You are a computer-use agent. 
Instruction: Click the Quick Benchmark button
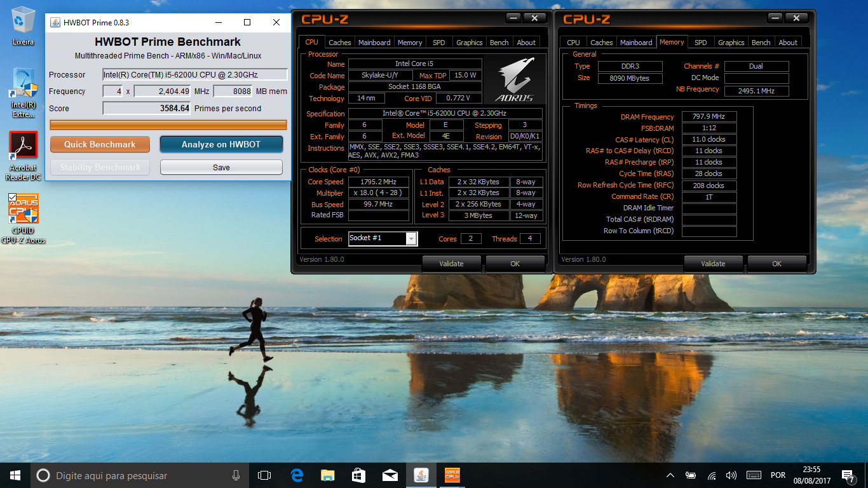(100, 144)
